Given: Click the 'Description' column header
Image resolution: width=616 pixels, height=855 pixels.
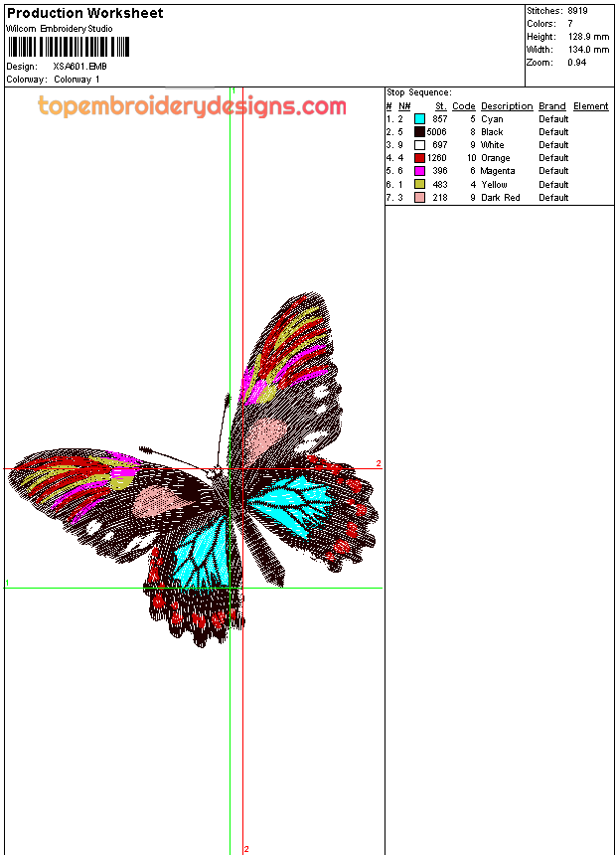Looking at the screenshot, I should point(507,106).
